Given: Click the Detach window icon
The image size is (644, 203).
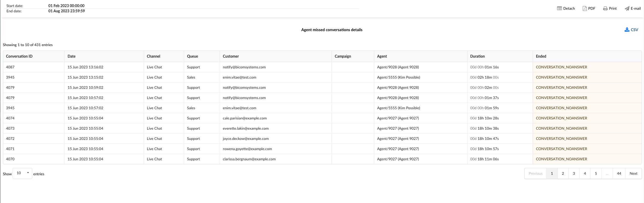Looking at the screenshot, I should [x=559, y=8].
